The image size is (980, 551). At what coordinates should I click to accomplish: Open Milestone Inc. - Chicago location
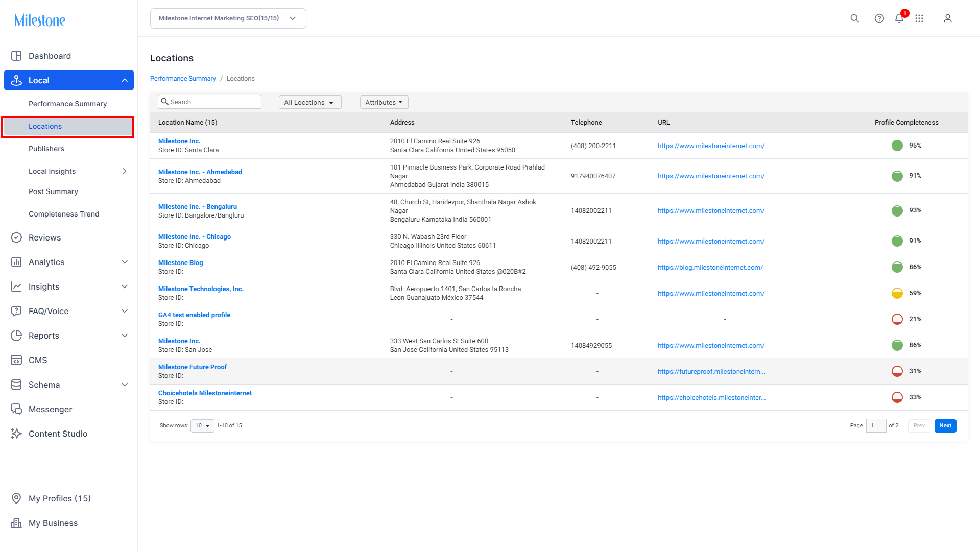(195, 237)
